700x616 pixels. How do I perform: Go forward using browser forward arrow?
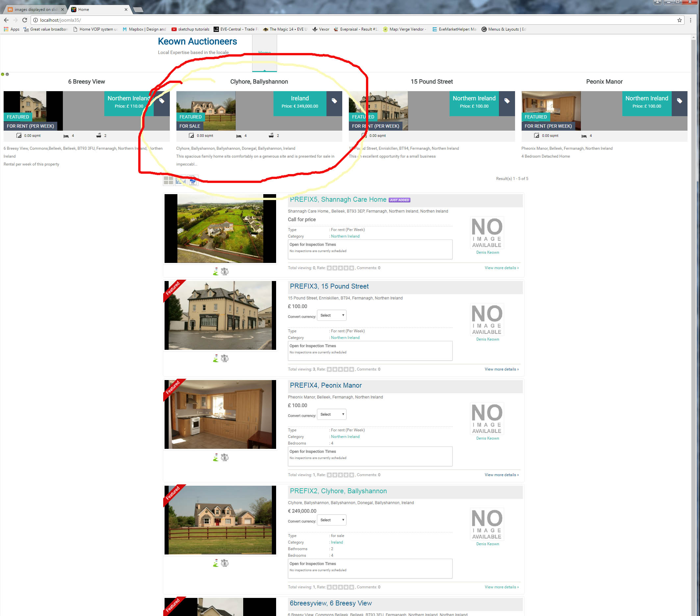(x=15, y=20)
